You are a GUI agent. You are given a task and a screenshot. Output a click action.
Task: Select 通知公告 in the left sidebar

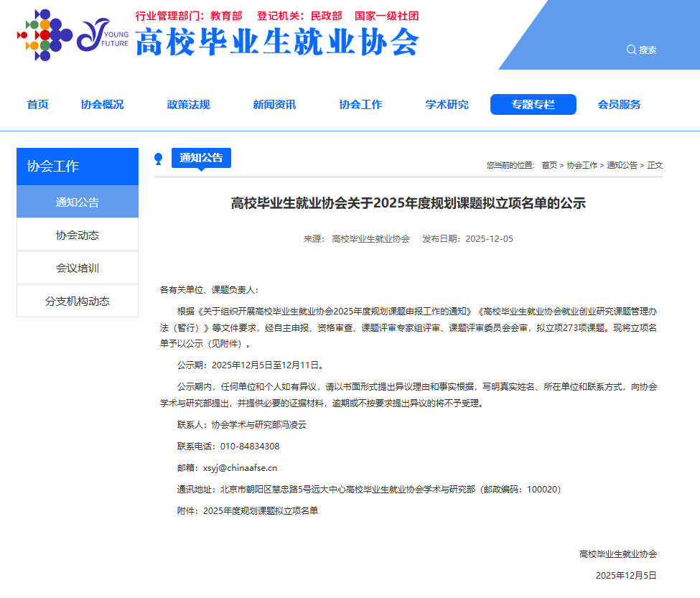pyautogui.click(x=78, y=202)
